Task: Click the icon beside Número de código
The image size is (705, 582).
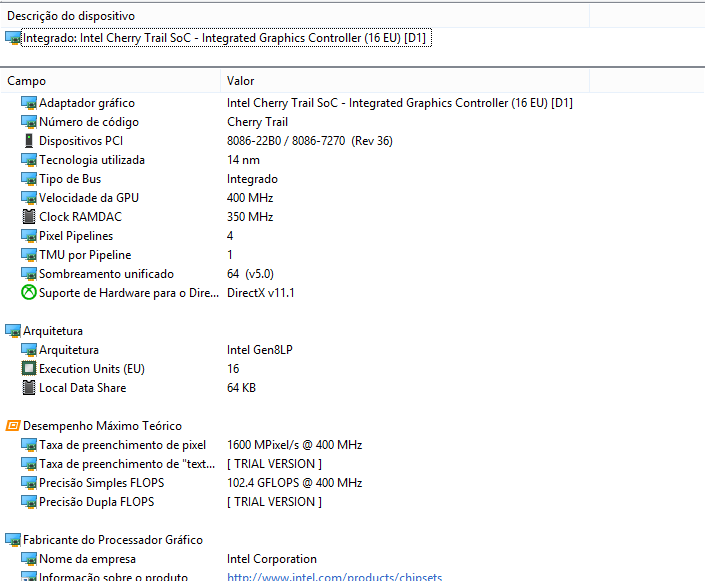Action: [29, 122]
